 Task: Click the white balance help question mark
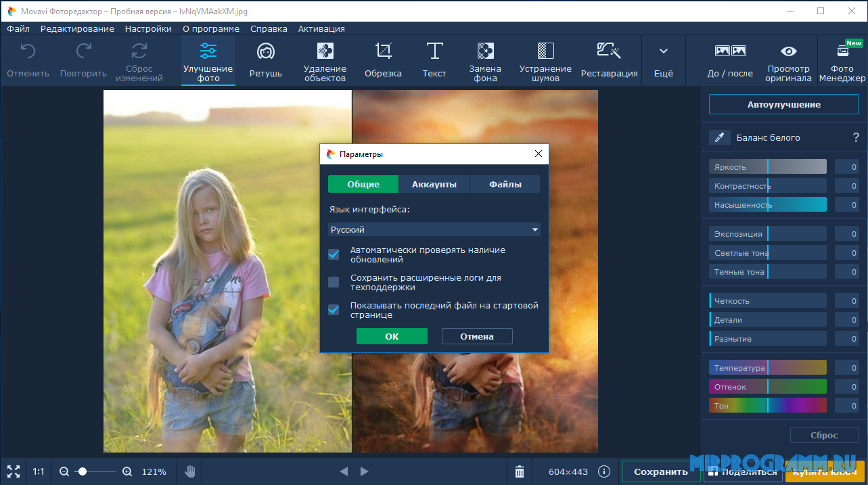[856, 137]
